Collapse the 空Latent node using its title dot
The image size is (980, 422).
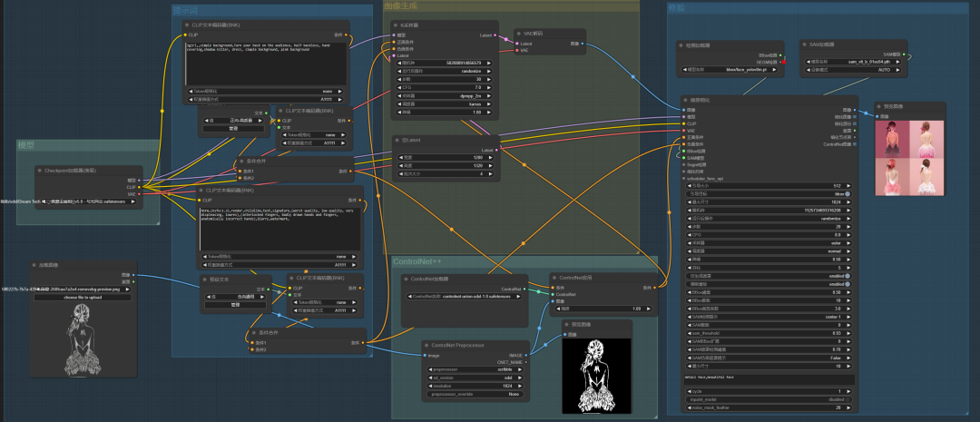pos(397,141)
